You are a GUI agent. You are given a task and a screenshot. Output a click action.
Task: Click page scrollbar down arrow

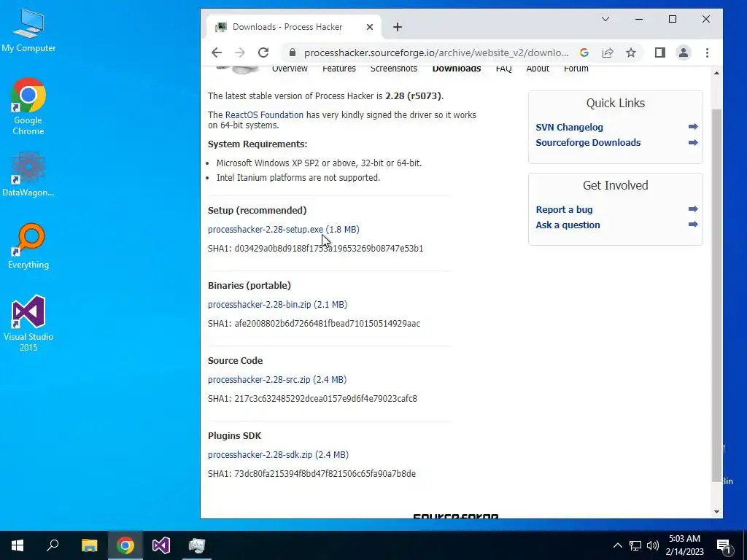coord(716,513)
